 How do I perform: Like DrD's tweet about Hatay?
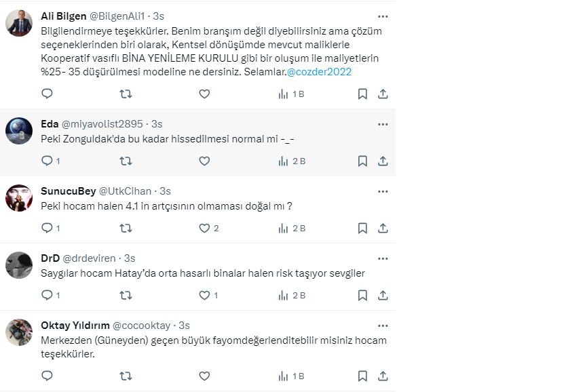click(x=204, y=296)
